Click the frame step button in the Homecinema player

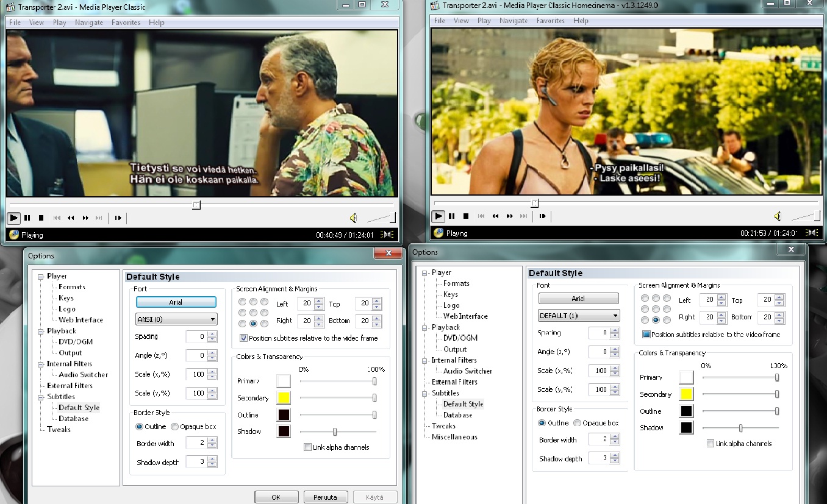click(542, 216)
